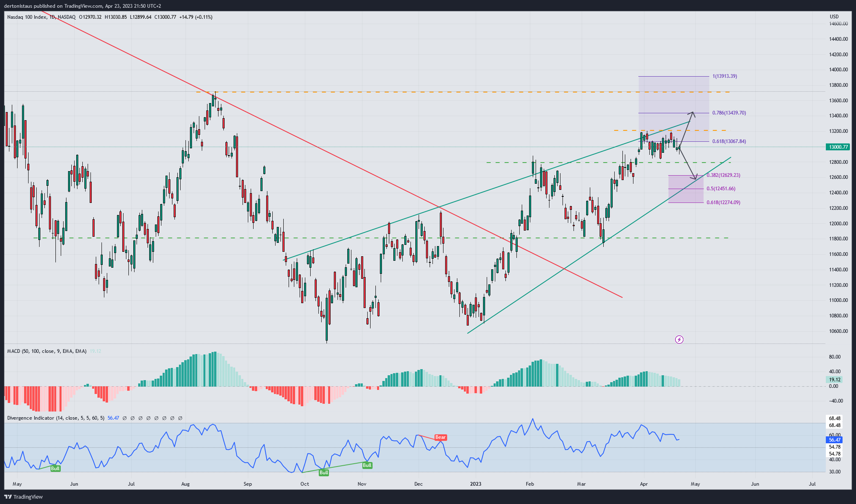Click the Nasdaq 100 Index symbol title

coord(27,17)
